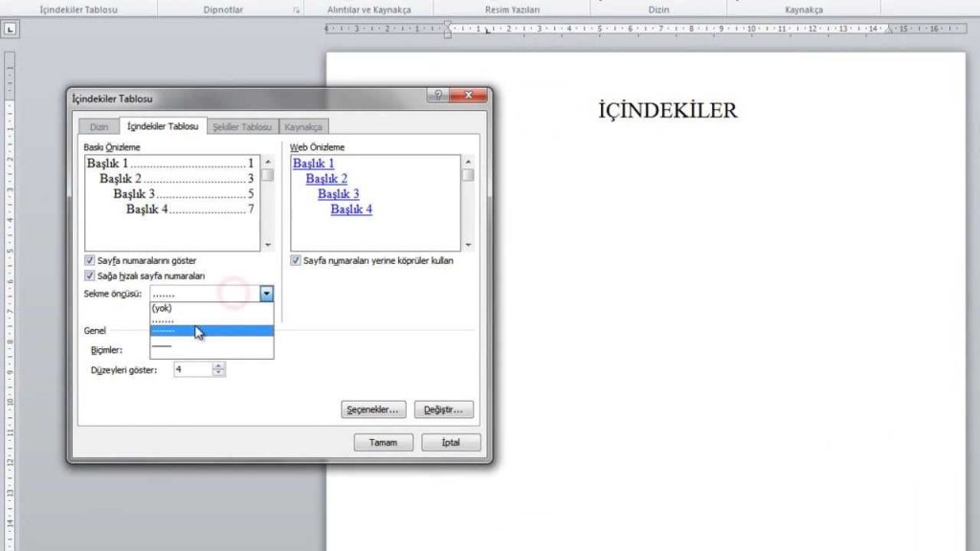Viewport: 980px width, 551px height.
Task: Click the Seçenekler... button
Action: click(373, 409)
